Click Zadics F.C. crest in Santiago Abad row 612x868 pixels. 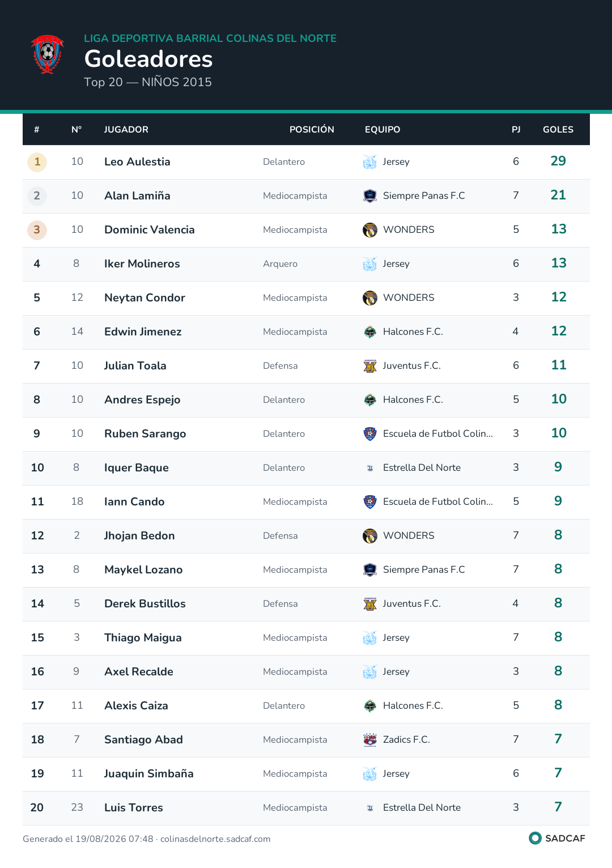coord(370,740)
